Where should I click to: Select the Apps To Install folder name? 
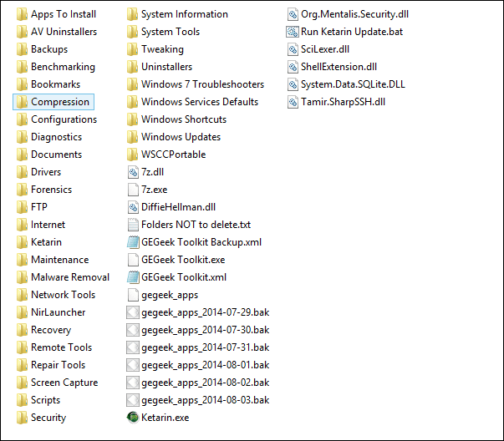[64, 14]
